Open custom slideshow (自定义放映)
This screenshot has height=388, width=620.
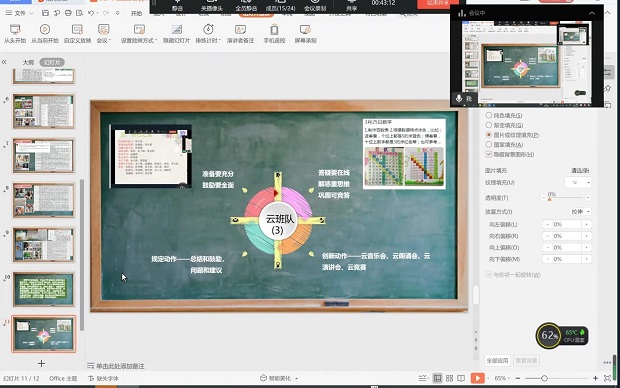pos(78,34)
